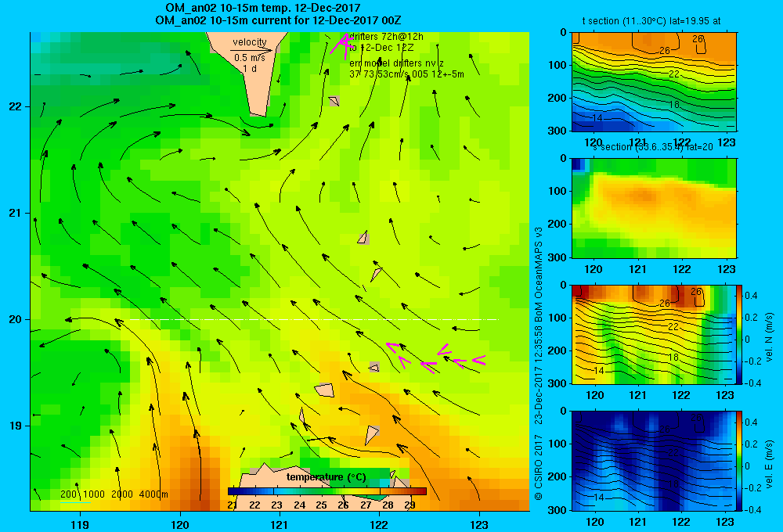Click the vel. N colorbar strip
Viewport: 783px width, 532px height.
click(740, 334)
